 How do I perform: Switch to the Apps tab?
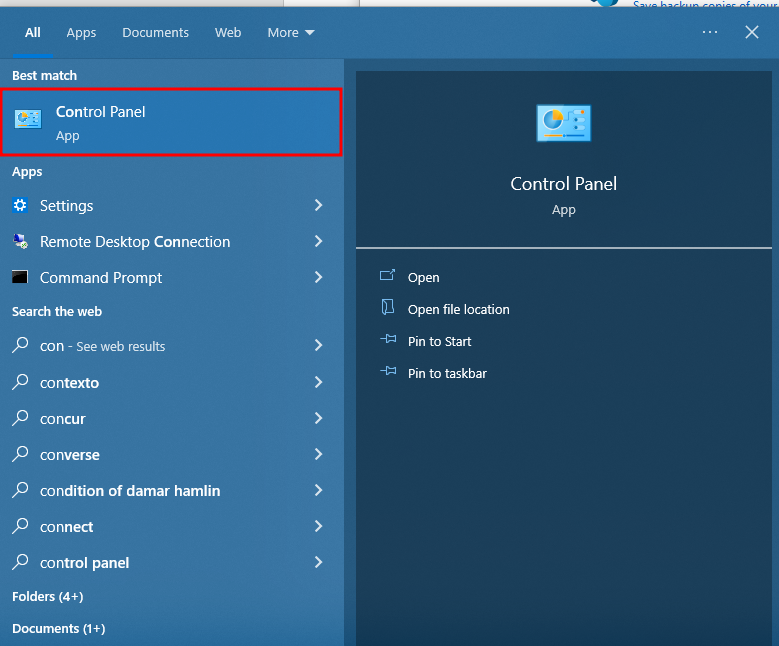pos(81,33)
